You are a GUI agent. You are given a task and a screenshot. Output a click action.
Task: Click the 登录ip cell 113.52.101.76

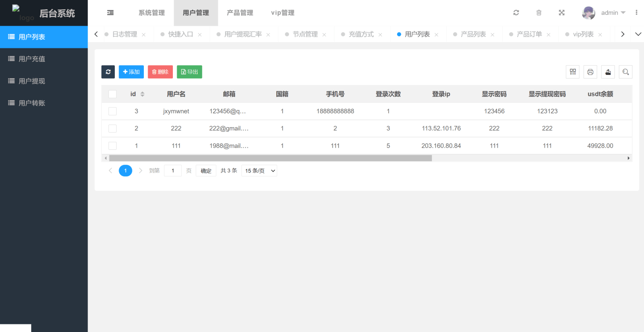pos(441,128)
